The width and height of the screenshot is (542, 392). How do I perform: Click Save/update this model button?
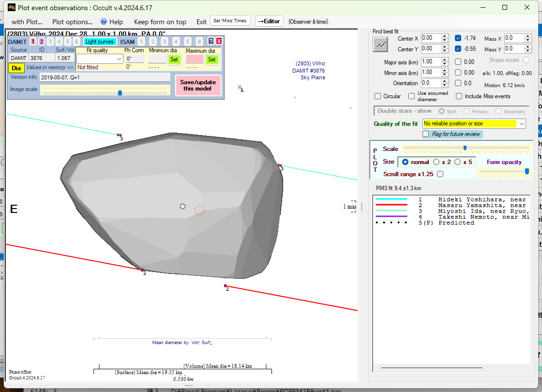[198, 85]
